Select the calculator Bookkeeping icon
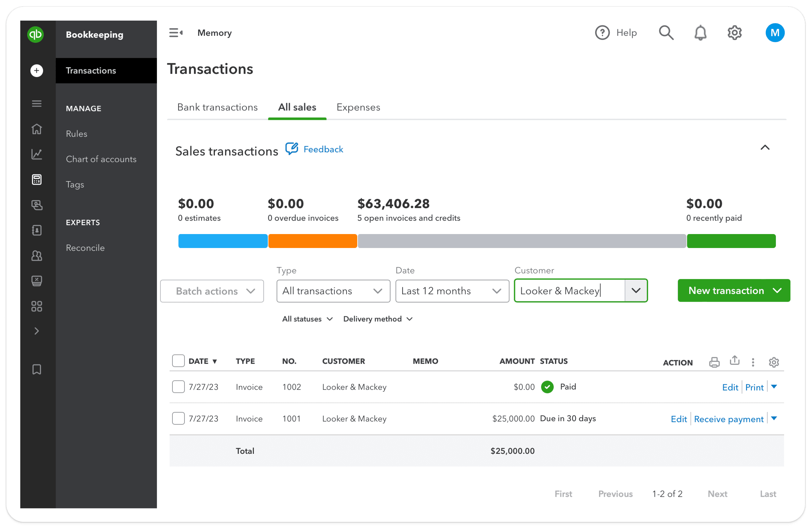812x529 pixels. pyautogui.click(x=36, y=180)
